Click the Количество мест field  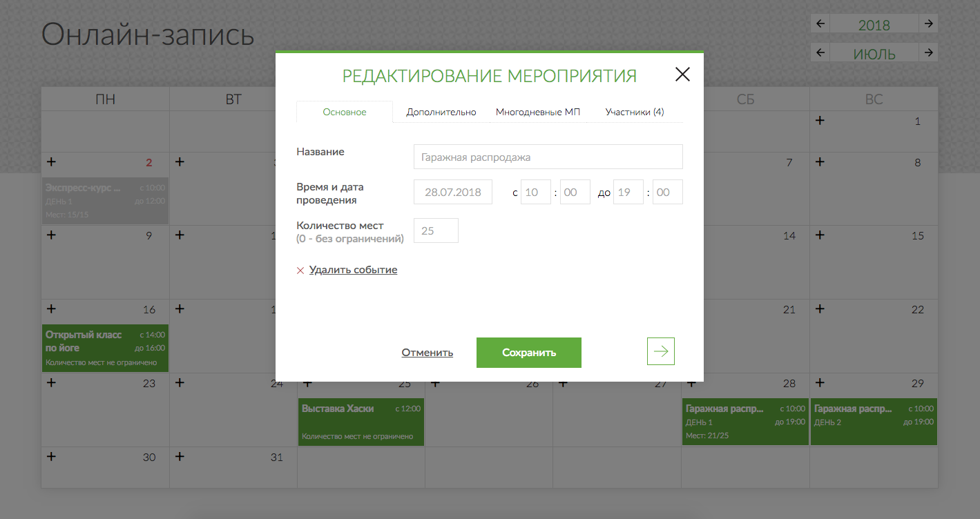(x=435, y=231)
